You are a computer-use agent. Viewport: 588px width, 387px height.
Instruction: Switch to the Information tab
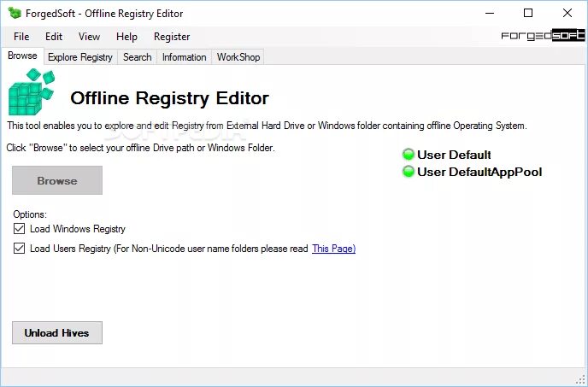[x=184, y=57]
